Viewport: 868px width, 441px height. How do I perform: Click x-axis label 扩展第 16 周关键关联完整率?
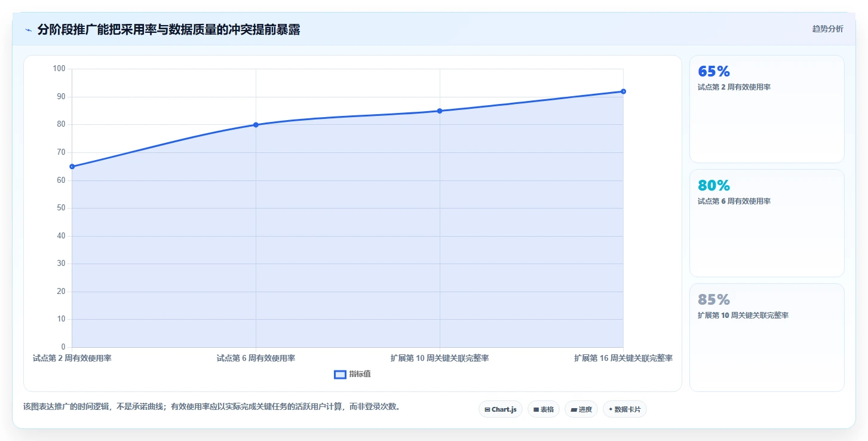click(623, 359)
